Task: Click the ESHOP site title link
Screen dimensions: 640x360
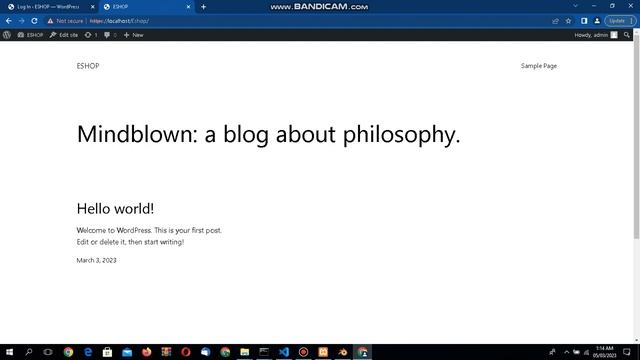Action: pos(88,66)
